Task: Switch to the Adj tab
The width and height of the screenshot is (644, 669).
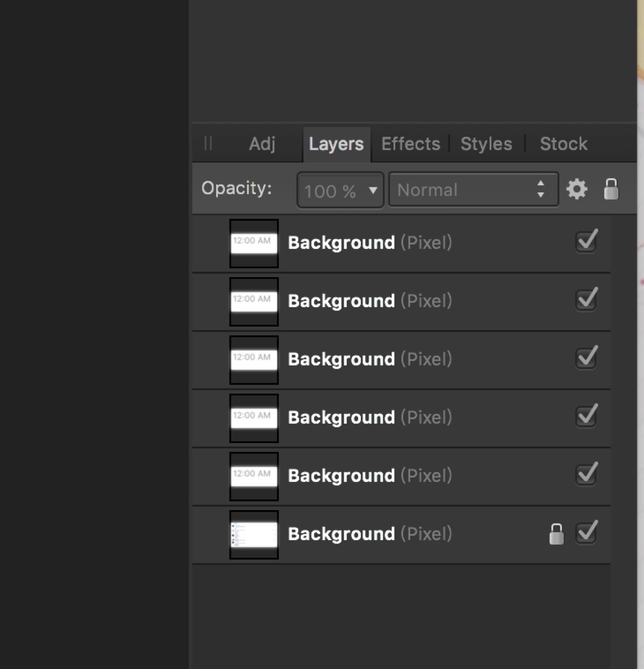Action: 262,144
